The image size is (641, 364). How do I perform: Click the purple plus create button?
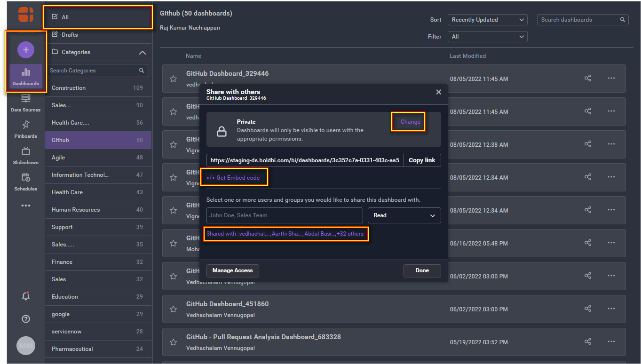click(26, 50)
